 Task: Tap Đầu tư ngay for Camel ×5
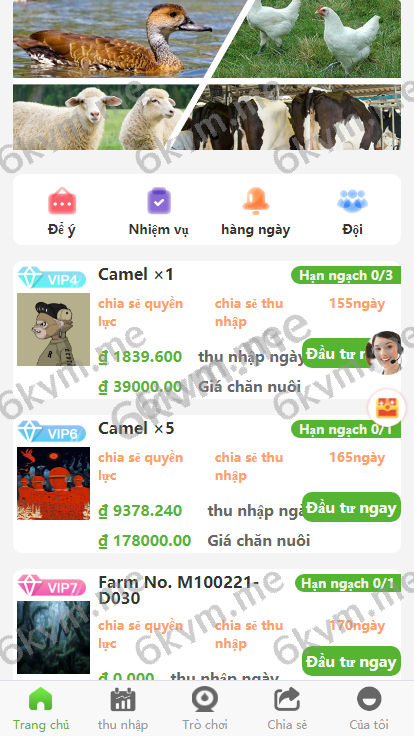pyautogui.click(x=351, y=507)
